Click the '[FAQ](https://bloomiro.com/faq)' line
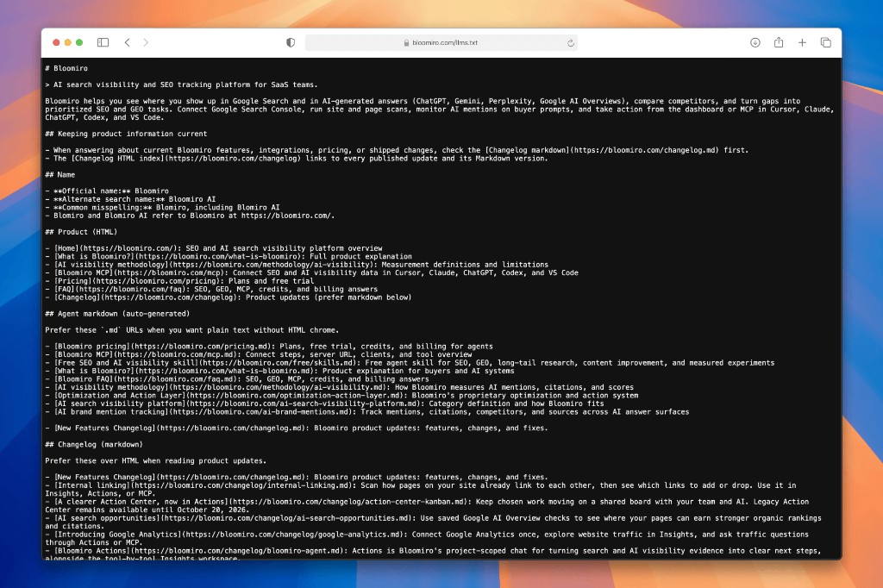This screenshot has width=883, height=588. tap(212, 289)
